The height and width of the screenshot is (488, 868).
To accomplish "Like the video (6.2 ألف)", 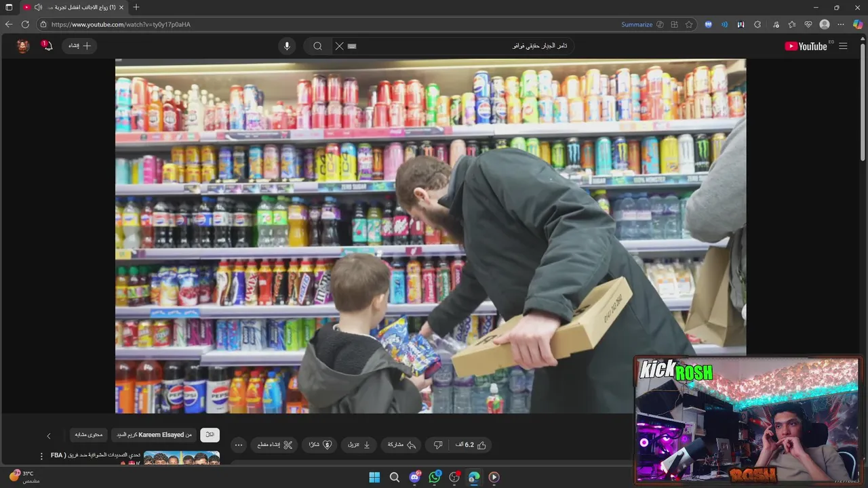I will (x=471, y=445).
